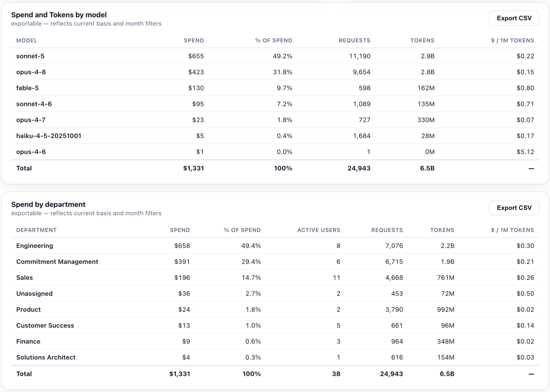Viewport: 550px width, 392px height.
Task: Export the department spend table as CSV
Action: [x=514, y=208]
